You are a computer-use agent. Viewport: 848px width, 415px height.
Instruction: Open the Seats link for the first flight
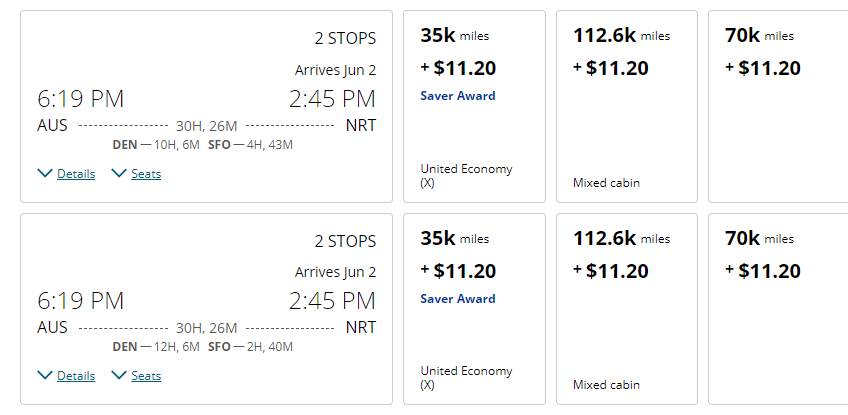coord(146,174)
